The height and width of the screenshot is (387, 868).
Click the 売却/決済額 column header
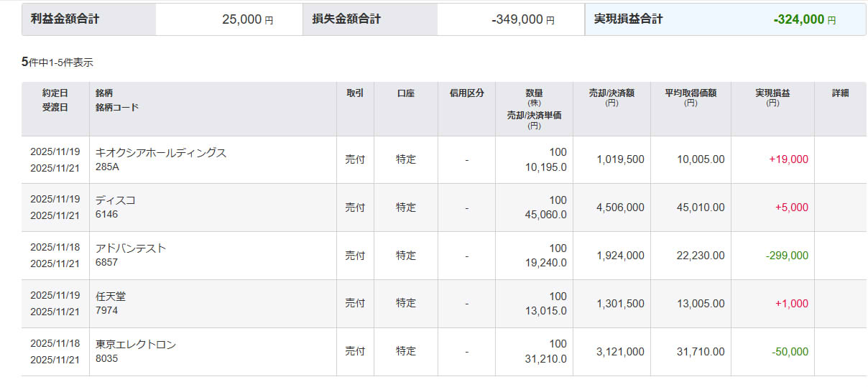pyautogui.click(x=611, y=93)
